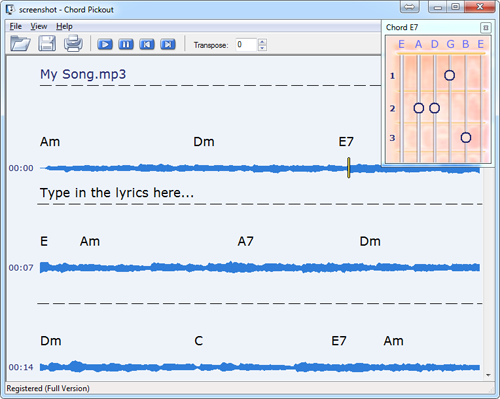Select the Am chord in 00:14 row

[393, 341]
